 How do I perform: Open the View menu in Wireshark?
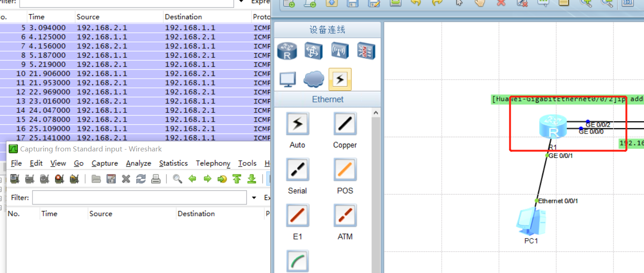pos(58,163)
